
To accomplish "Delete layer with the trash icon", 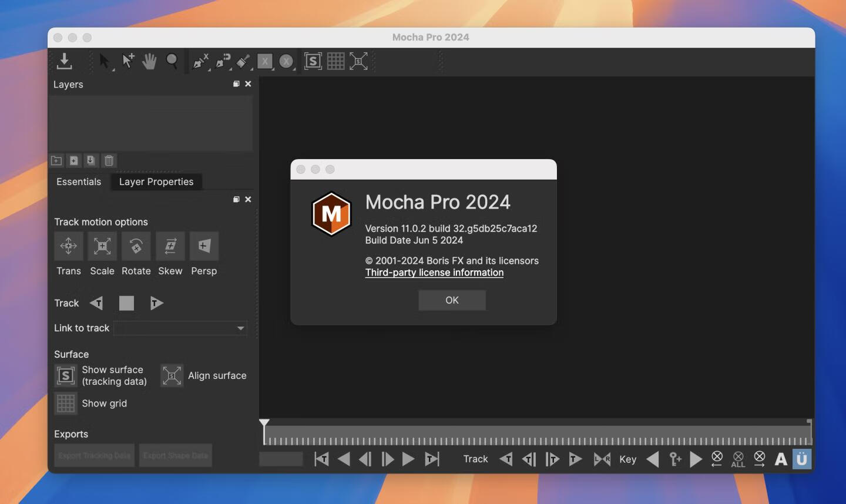I will 109,160.
